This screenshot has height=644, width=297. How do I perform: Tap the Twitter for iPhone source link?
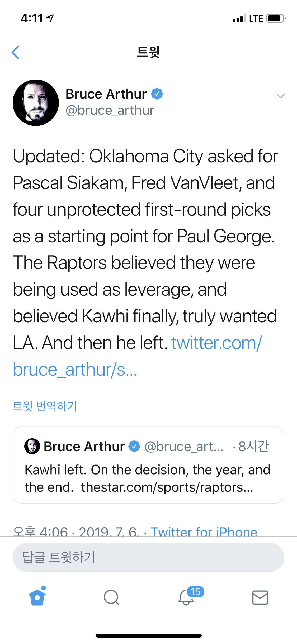click(204, 531)
